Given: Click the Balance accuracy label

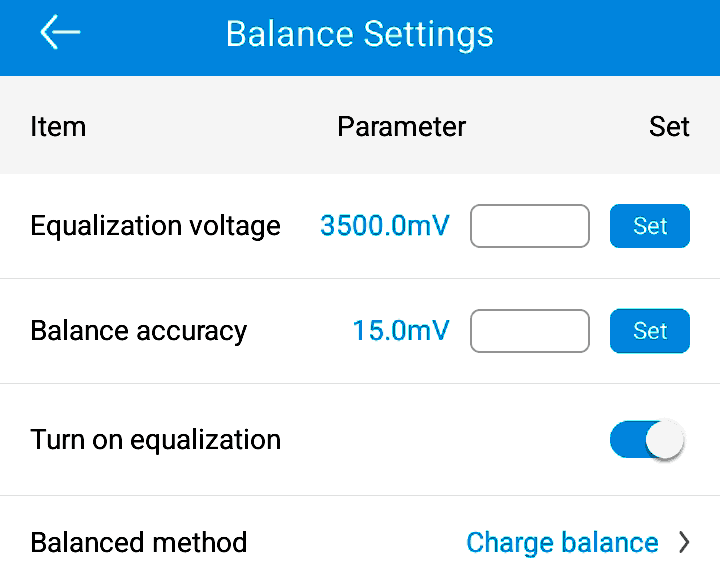Looking at the screenshot, I should point(139,331).
